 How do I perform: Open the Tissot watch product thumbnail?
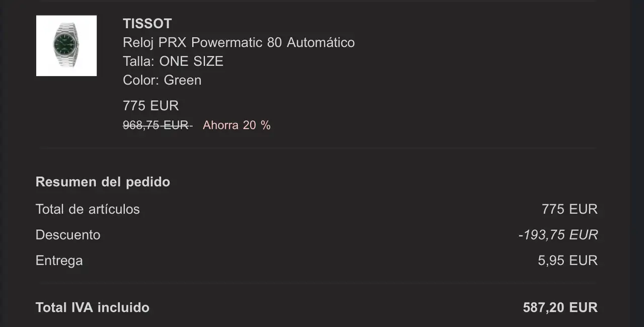click(x=66, y=46)
